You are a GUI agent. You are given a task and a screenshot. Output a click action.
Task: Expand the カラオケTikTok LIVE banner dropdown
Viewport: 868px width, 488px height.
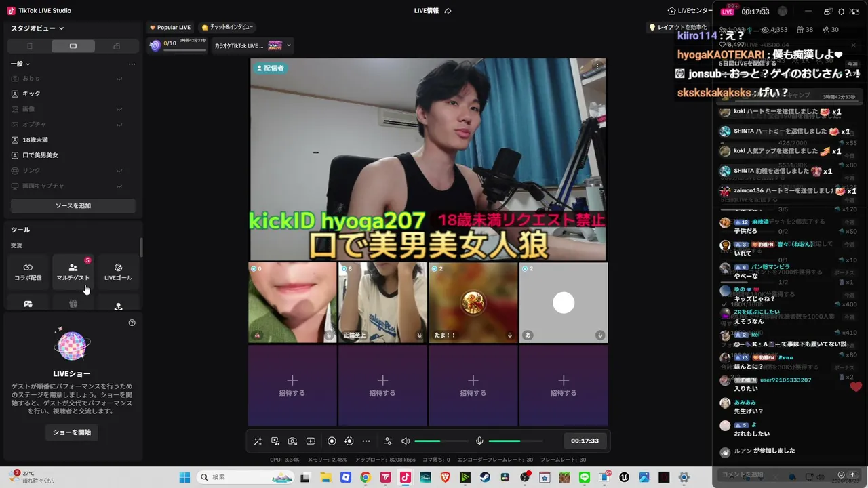[x=290, y=45]
